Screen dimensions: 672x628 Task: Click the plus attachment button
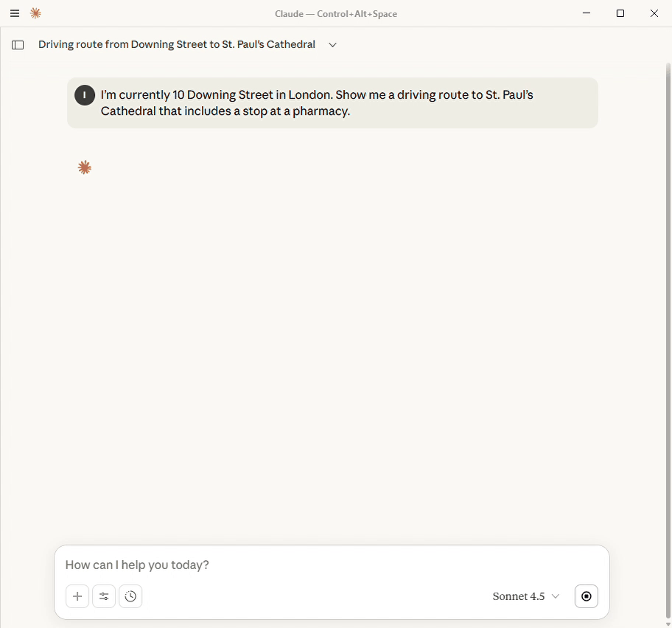[77, 596]
